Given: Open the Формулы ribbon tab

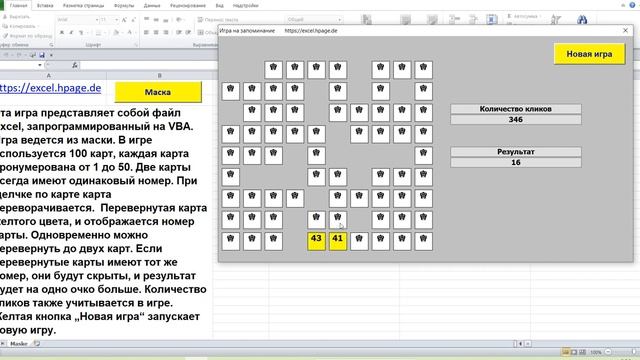Looking at the screenshot, I should pos(124,6).
